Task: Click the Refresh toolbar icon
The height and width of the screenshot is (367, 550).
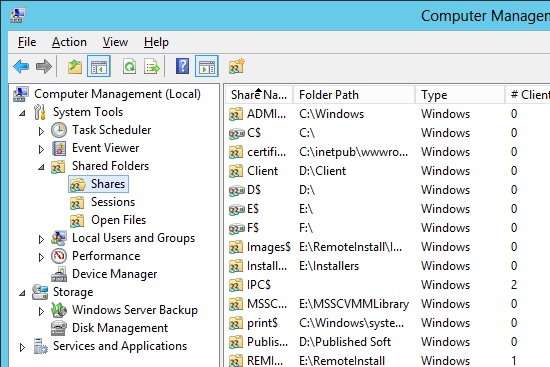Action: coord(129,66)
